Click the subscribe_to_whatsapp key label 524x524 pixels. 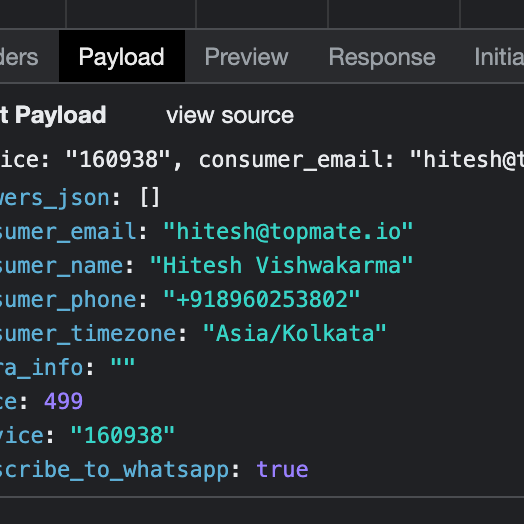click(115, 469)
